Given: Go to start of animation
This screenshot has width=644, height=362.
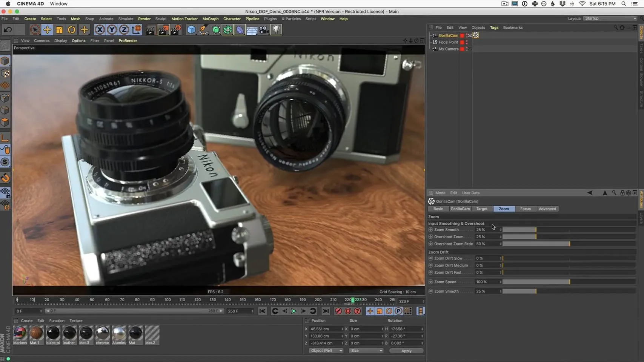Looking at the screenshot, I should [x=262, y=311].
